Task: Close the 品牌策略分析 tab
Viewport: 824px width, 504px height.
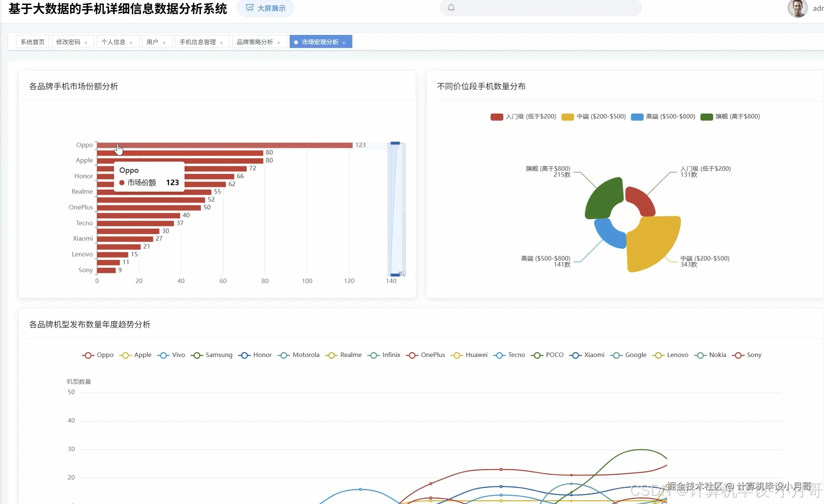Action: tap(278, 43)
